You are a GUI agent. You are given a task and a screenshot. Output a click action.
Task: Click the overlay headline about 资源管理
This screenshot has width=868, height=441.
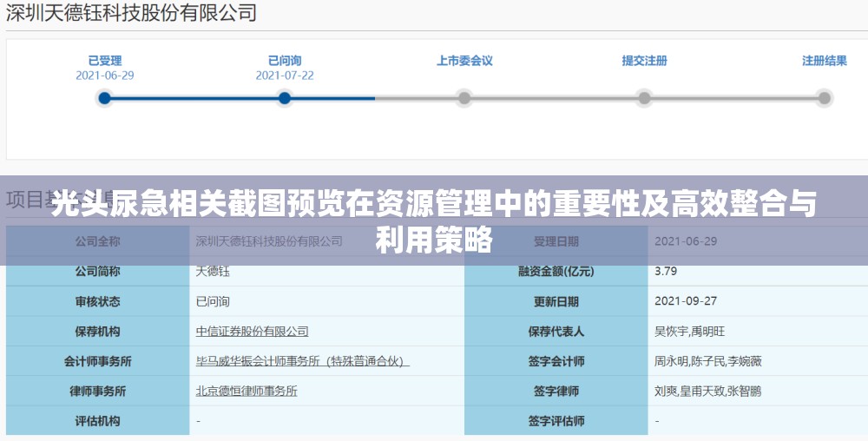(434, 221)
